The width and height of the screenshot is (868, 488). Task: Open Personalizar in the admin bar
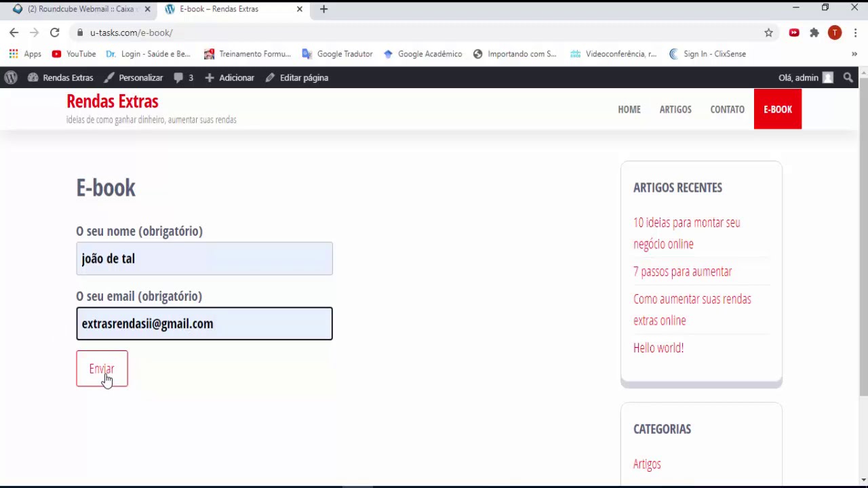pos(134,78)
